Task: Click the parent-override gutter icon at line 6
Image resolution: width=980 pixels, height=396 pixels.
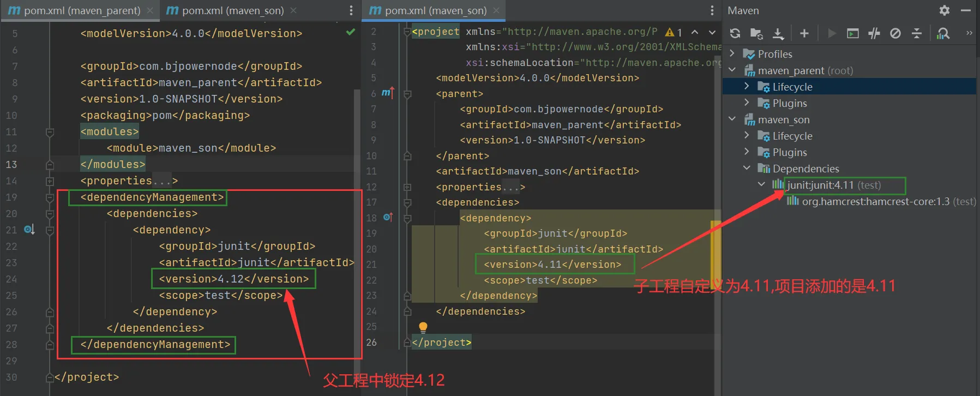Action: click(387, 93)
